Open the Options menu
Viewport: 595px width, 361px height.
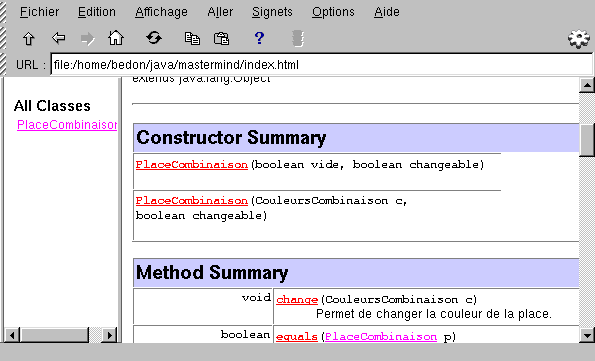tap(333, 12)
